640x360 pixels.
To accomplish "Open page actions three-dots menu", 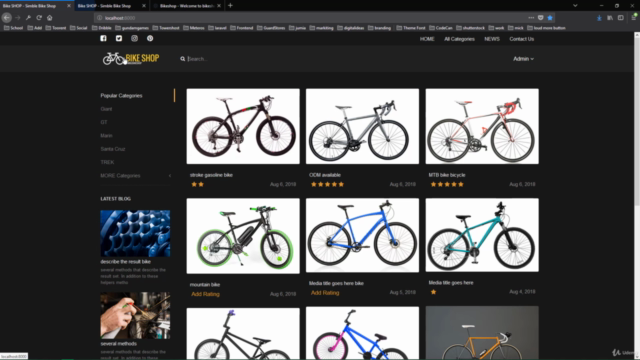I will 531,18.
